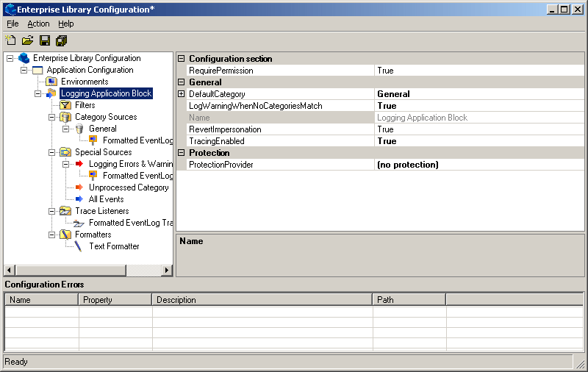This screenshot has width=588, height=372.
Task: Open the File menu
Action: (12, 24)
